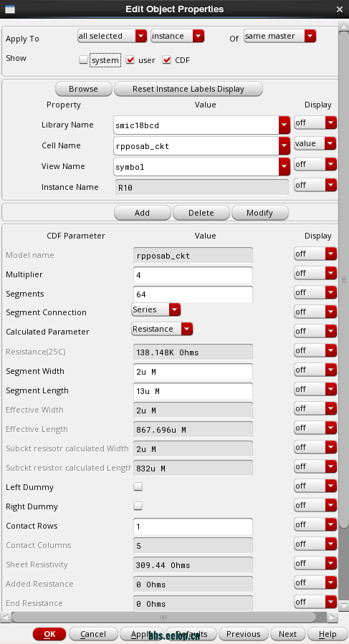The height and width of the screenshot is (644, 349).
Task: Open Segments display dropdown
Action: tap(315, 292)
